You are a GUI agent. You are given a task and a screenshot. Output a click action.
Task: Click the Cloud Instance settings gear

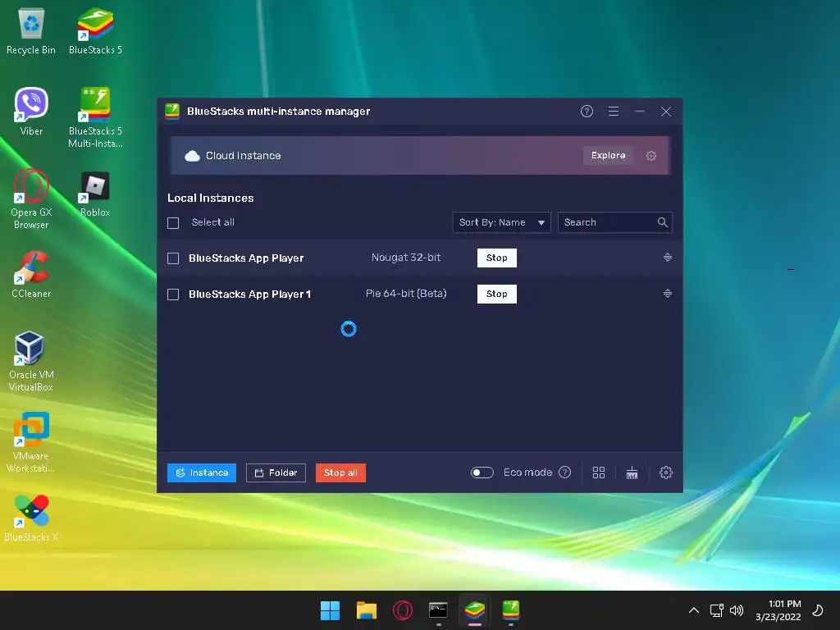[x=651, y=156]
